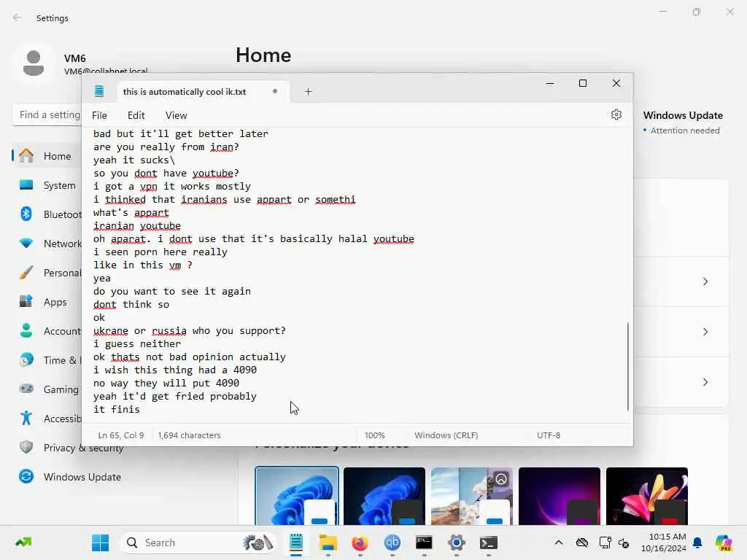Click the 1,694 characters status entry
Viewport: 747px width, 560px height.
pos(189,435)
